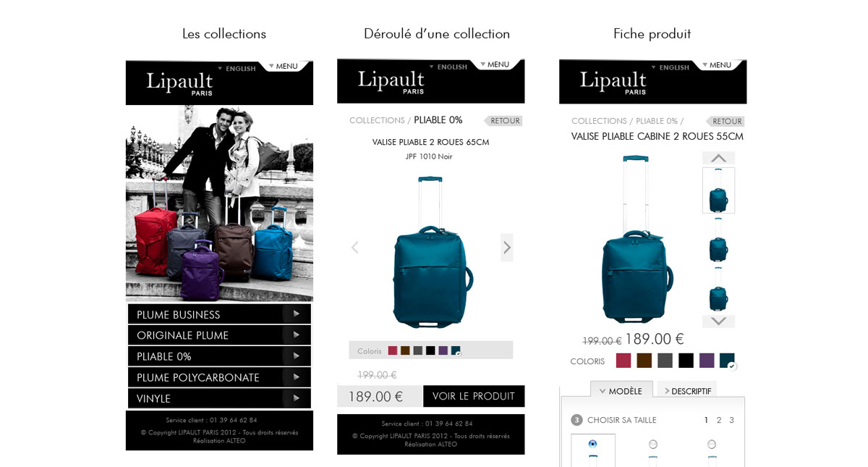Open the Pliable 0% collection
Viewport: 868px width, 467px height.
pyautogui.click(x=219, y=356)
